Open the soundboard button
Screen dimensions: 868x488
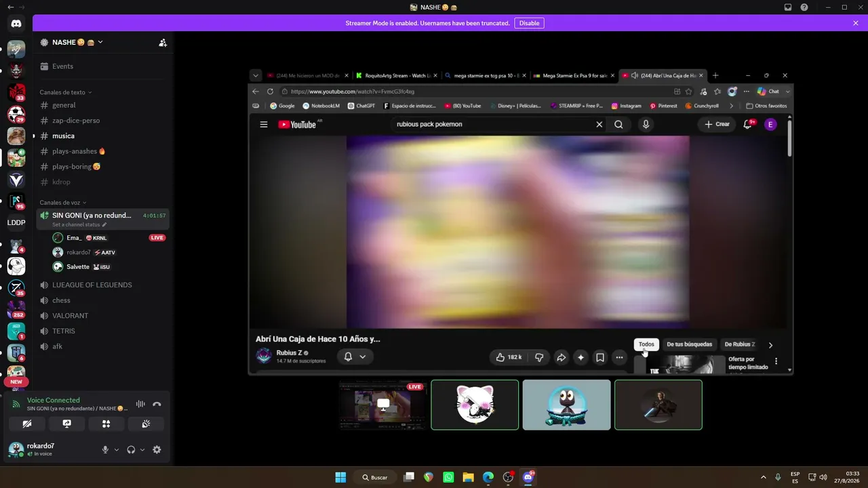(x=146, y=424)
